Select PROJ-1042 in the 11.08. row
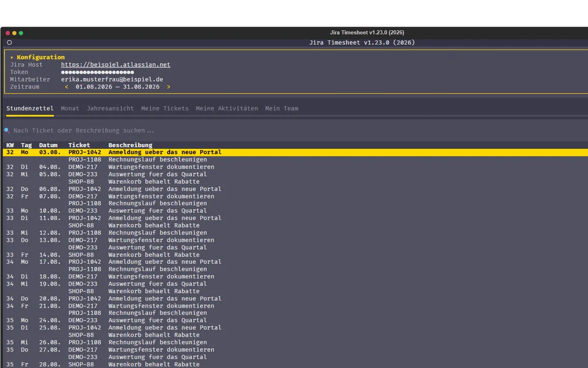Screen dimensions: 588x368 85,218
